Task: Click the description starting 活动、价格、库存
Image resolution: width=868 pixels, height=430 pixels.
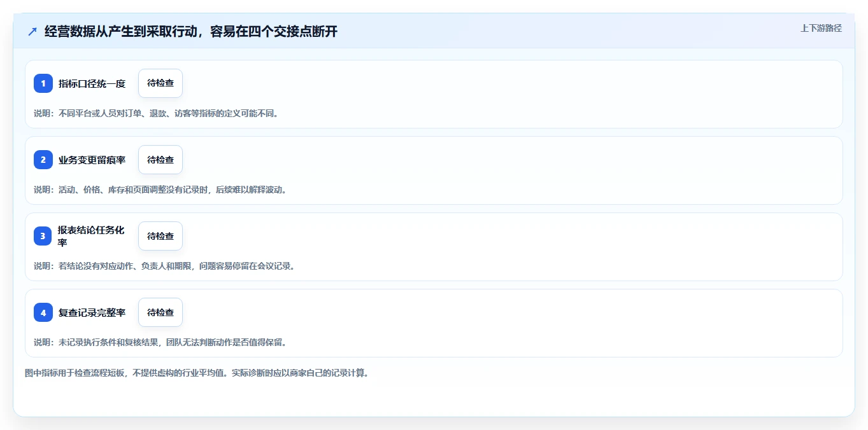Action: 160,190
